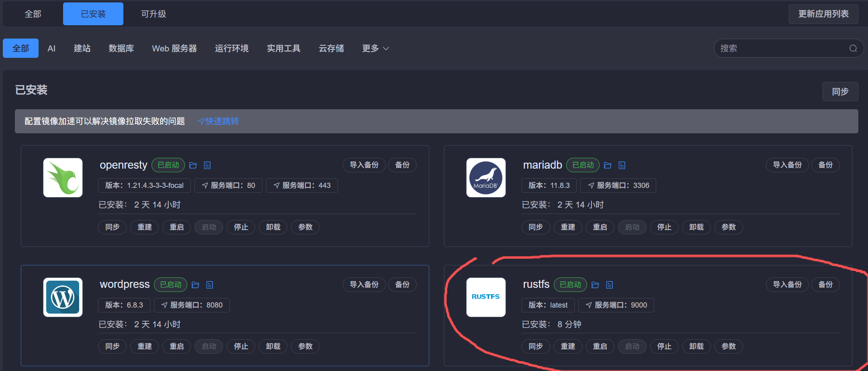Click the mariadb log document icon
The height and width of the screenshot is (371, 868).
click(622, 165)
